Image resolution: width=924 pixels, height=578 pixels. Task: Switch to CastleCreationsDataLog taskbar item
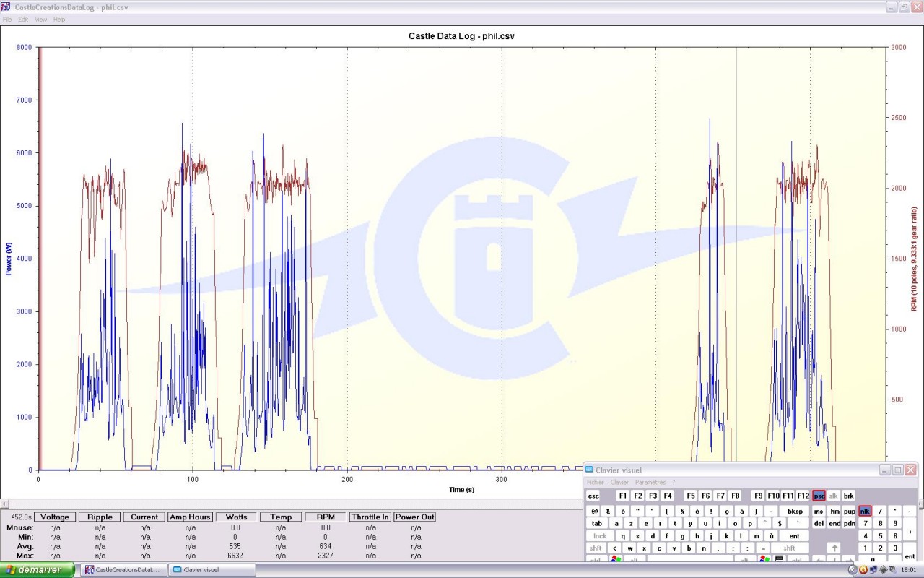coord(123,570)
